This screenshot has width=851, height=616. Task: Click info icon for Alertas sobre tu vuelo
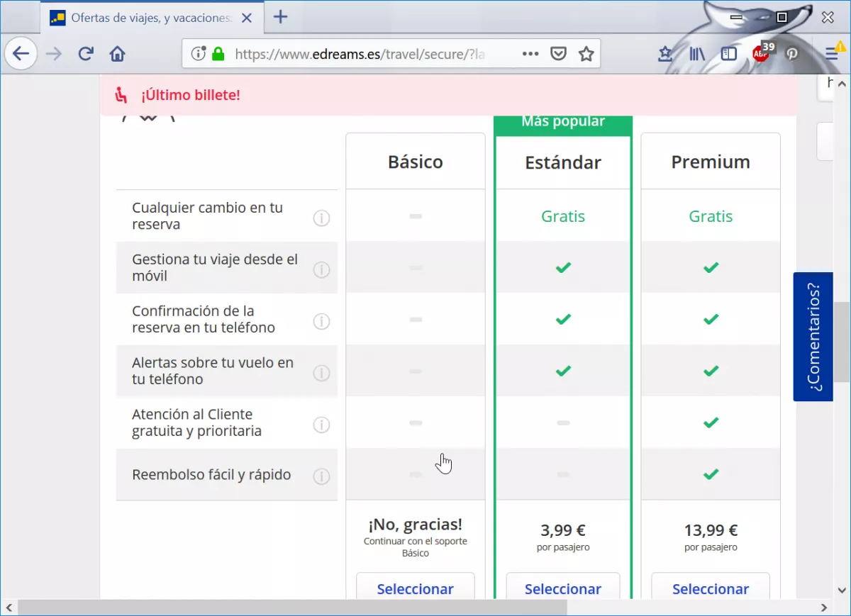coord(322,373)
